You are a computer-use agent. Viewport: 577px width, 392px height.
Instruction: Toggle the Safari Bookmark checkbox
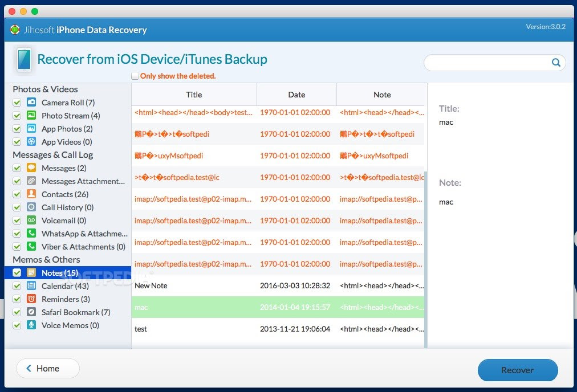pyautogui.click(x=17, y=312)
